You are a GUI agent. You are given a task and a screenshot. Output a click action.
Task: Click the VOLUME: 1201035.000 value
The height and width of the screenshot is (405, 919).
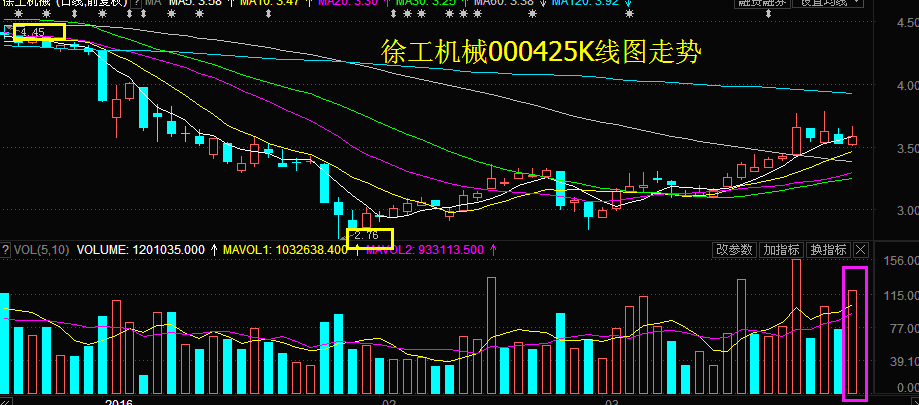140,250
